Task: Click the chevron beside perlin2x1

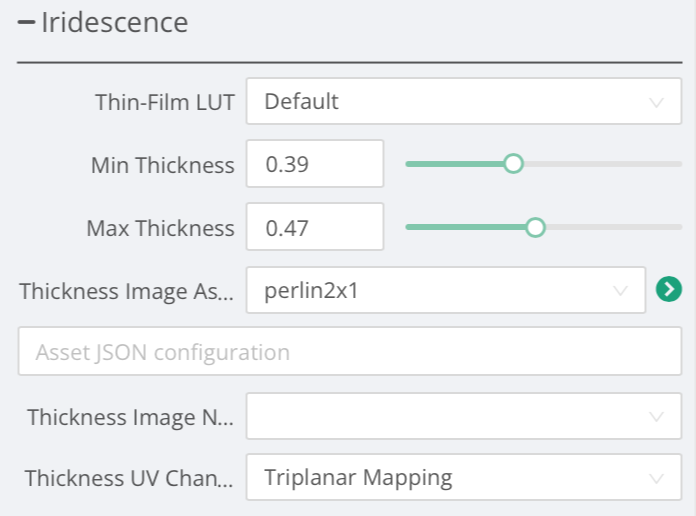Action: coord(621,291)
